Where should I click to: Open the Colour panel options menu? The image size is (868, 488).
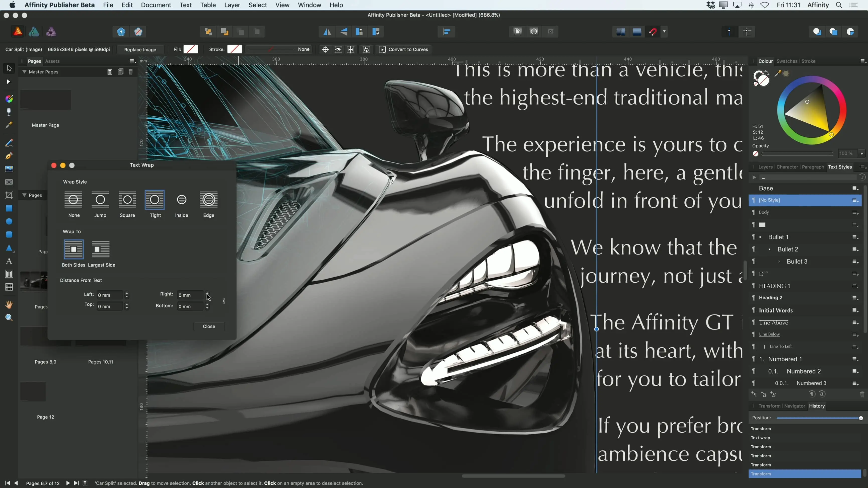pos(863,61)
